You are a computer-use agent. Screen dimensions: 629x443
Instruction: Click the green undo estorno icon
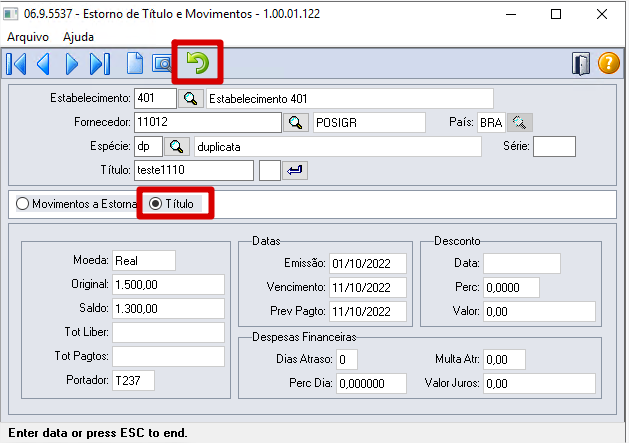197,63
